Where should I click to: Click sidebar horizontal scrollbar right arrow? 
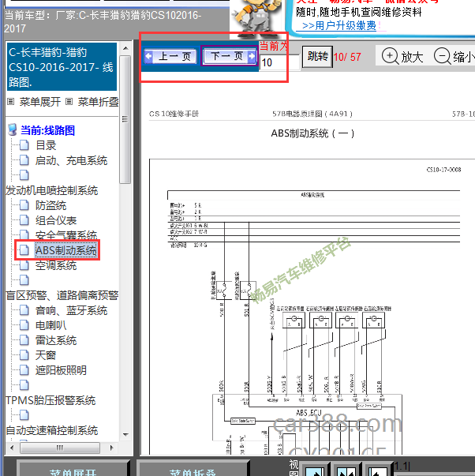tap(111, 448)
